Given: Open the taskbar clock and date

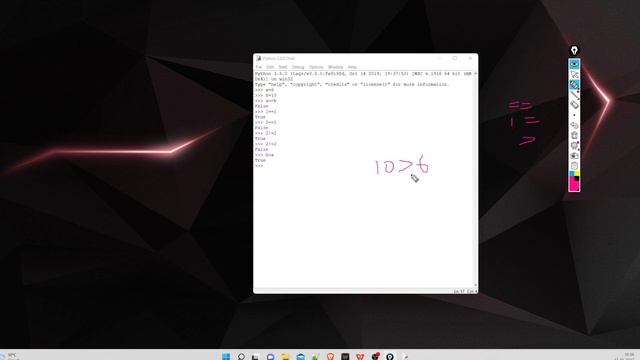Looking at the screenshot, I should (625, 356).
